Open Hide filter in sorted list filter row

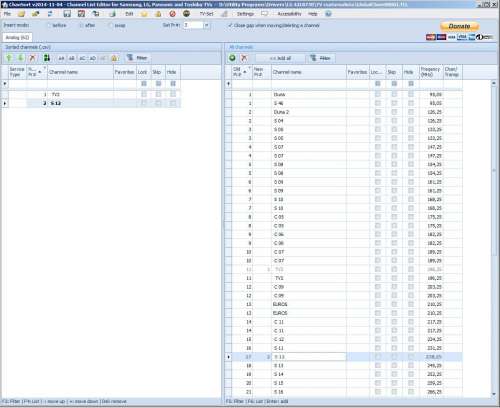pyautogui.click(x=173, y=84)
